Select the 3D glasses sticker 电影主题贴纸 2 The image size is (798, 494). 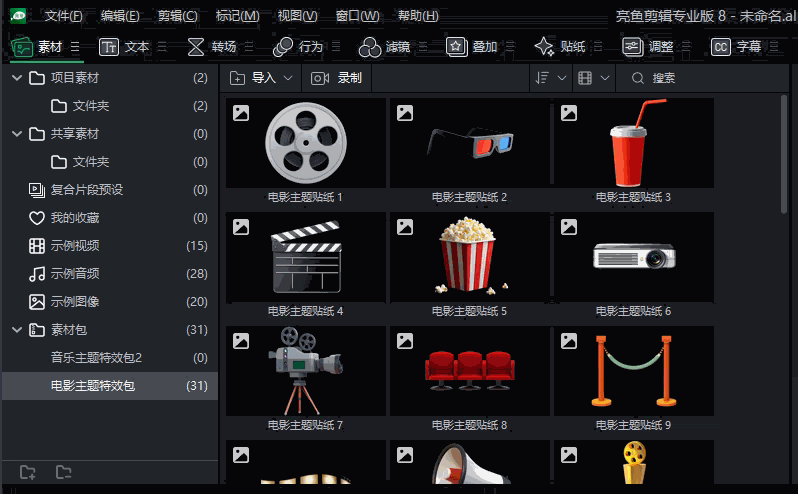(470, 143)
